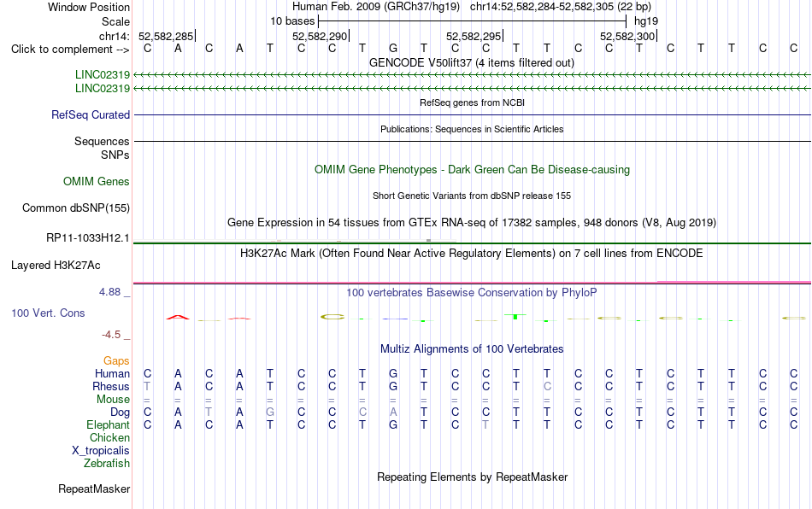Click the X_tropicalis species row label
Screen dimensions: 812x509
pos(101,451)
